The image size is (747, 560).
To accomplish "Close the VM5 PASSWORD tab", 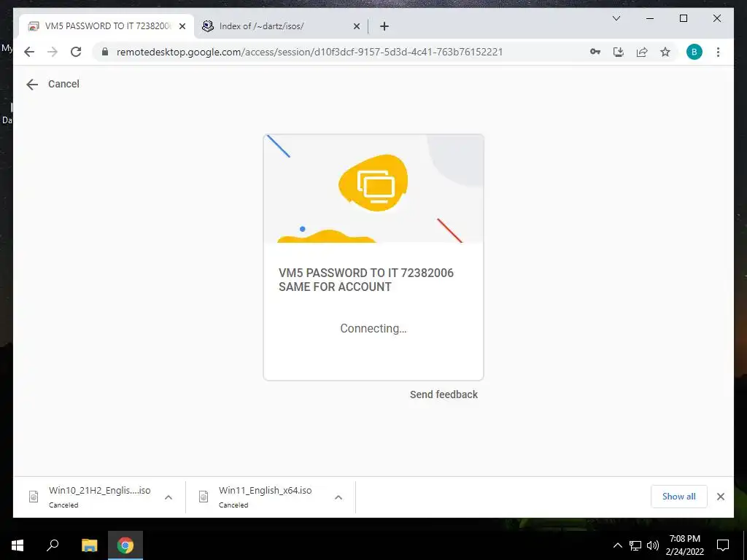I will [x=182, y=26].
